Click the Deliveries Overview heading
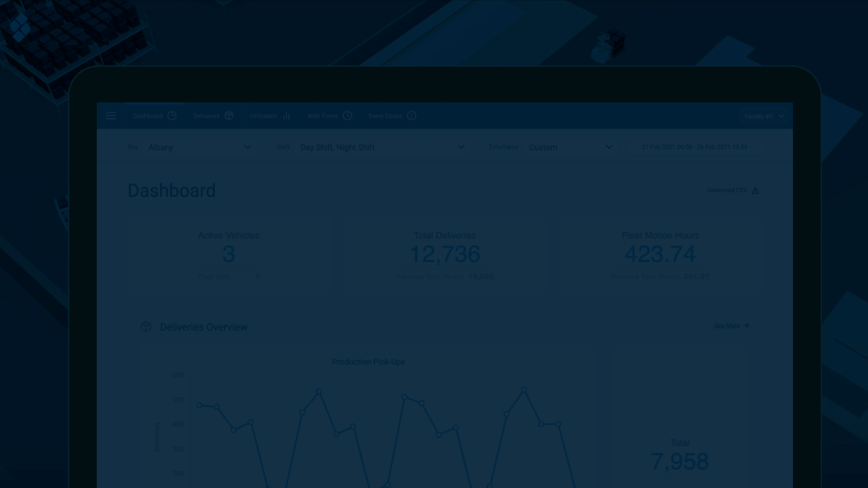Screen dimensions: 868x488 click(203, 327)
